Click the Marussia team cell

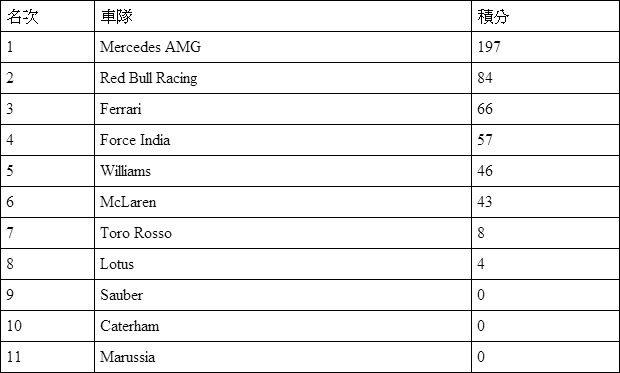click(283, 357)
